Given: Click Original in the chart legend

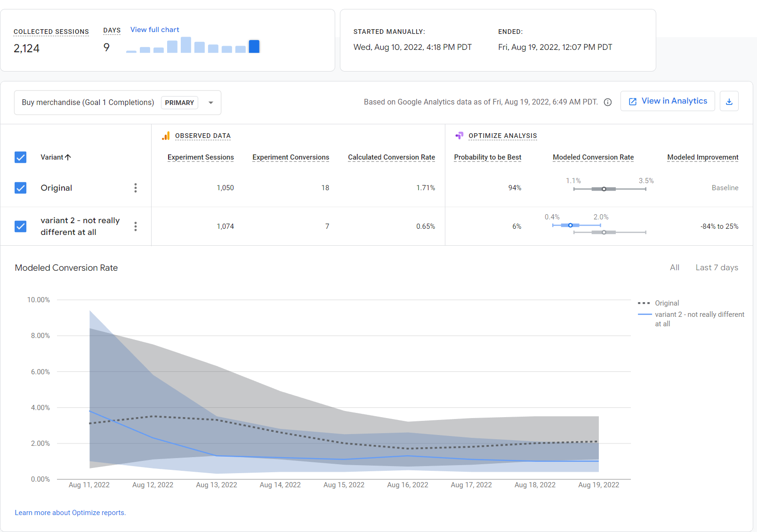Looking at the screenshot, I should click(x=659, y=303).
